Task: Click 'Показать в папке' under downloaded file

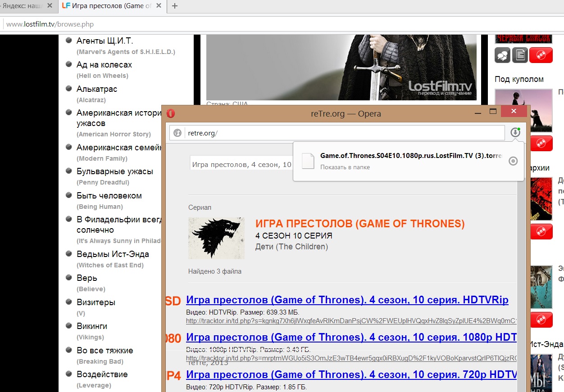Action: [x=345, y=167]
